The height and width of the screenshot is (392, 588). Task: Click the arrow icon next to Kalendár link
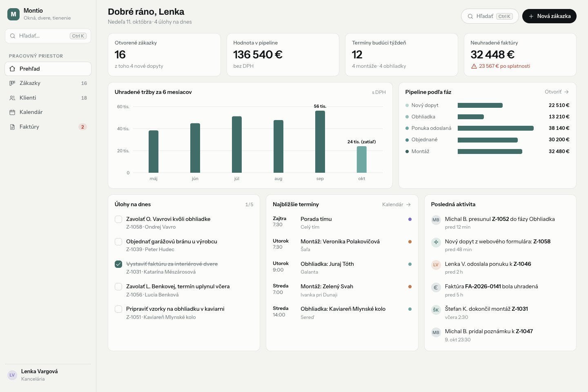tap(409, 205)
